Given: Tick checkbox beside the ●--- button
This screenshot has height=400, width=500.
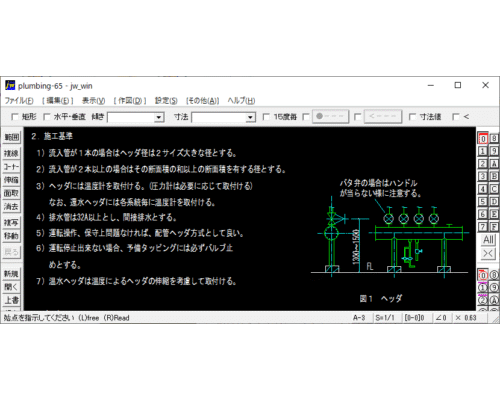Looking at the screenshot, I should pyautogui.click(x=306, y=117).
